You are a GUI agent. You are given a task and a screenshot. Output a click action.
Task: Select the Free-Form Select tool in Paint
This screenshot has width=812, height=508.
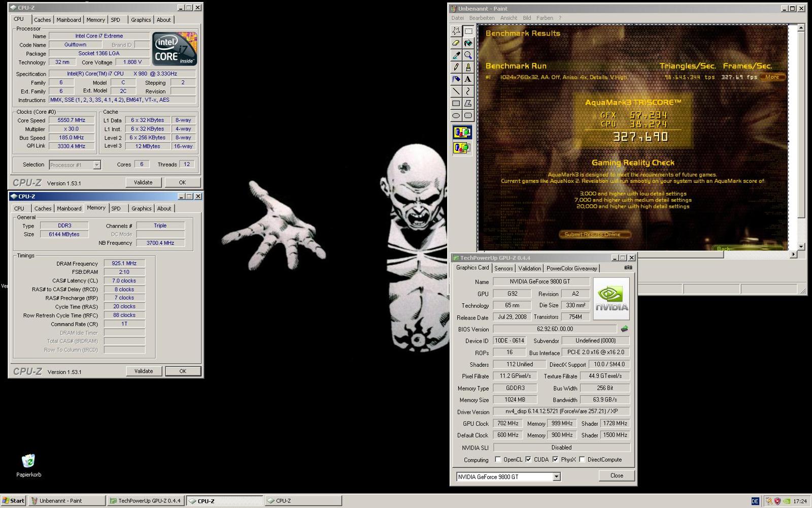tap(456, 31)
